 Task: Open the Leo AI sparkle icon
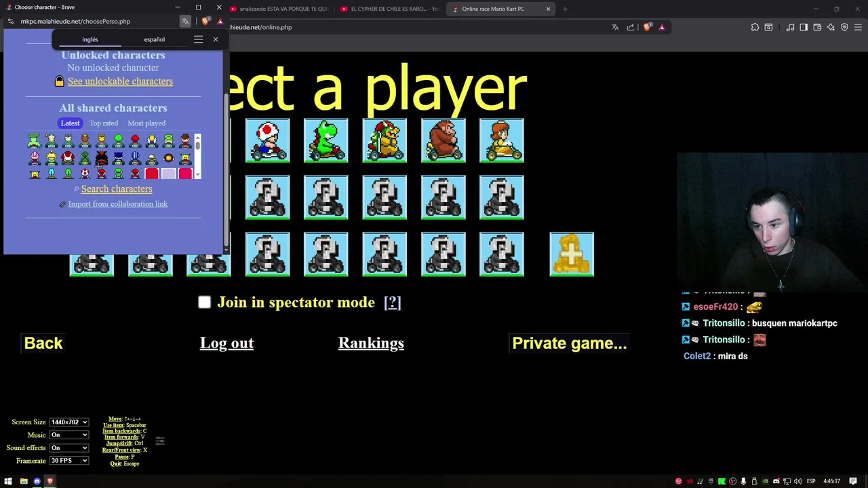[831, 27]
